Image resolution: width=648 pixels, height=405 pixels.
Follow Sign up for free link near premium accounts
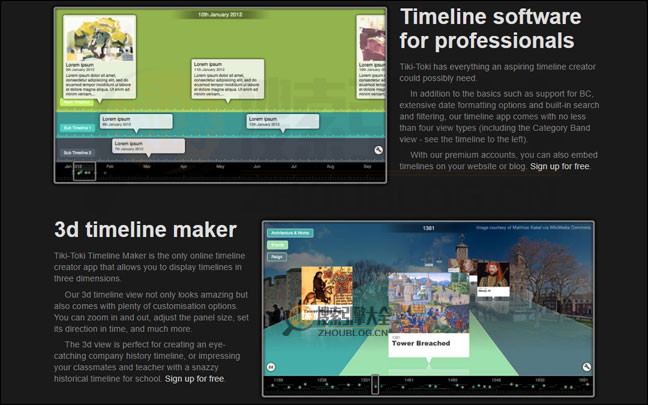560,166
